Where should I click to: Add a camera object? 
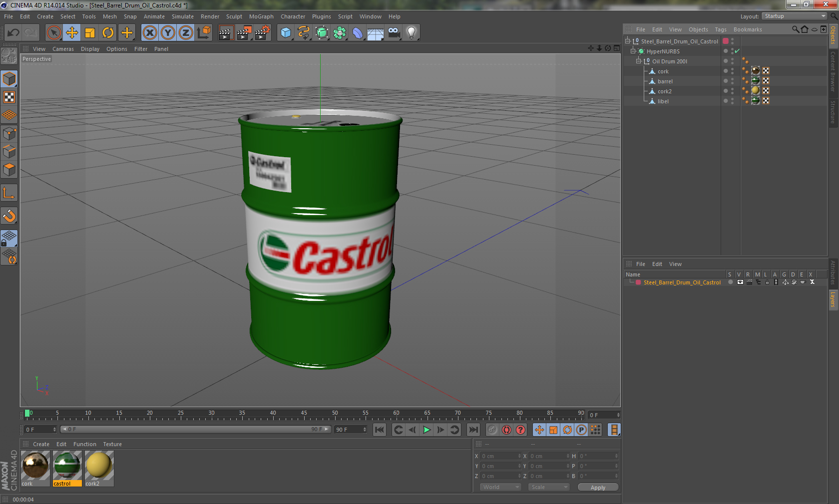(x=394, y=33)
